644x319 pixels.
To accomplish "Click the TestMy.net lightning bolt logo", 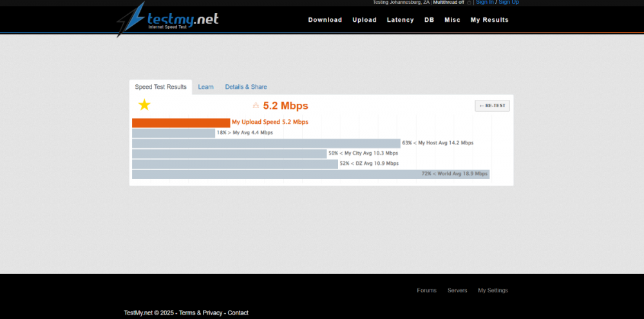I will click(x=132, y=19).
